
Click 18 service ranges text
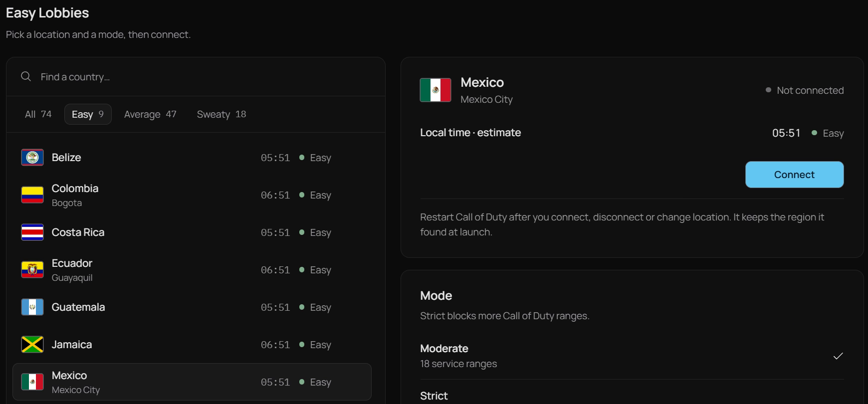point(458,364)
